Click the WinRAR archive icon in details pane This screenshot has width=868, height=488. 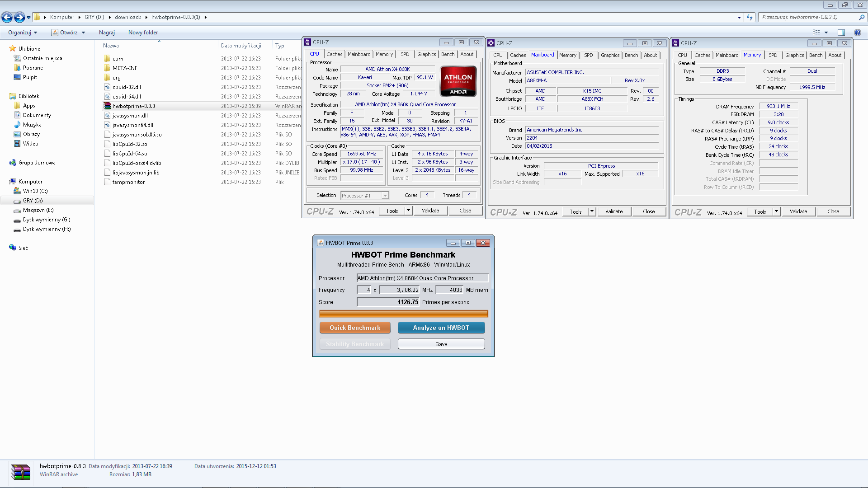point(21,472)
